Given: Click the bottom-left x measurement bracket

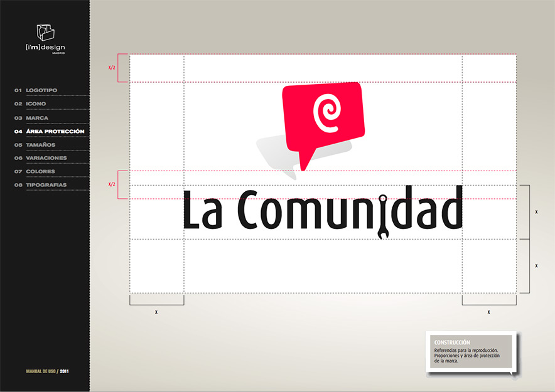Looking at the screenshot, I should pyautogui.click(x=156, y=301).
